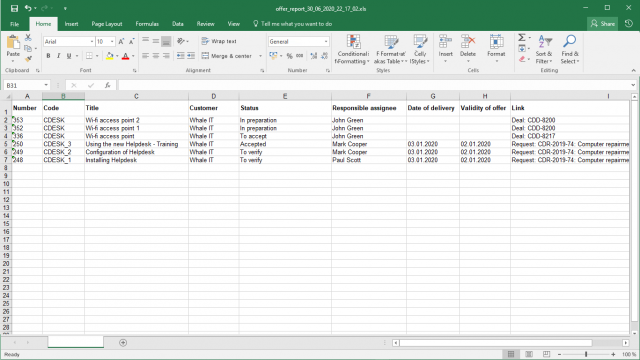
Task: Switch to the Review tab
Action: click(x=205, y=24)
